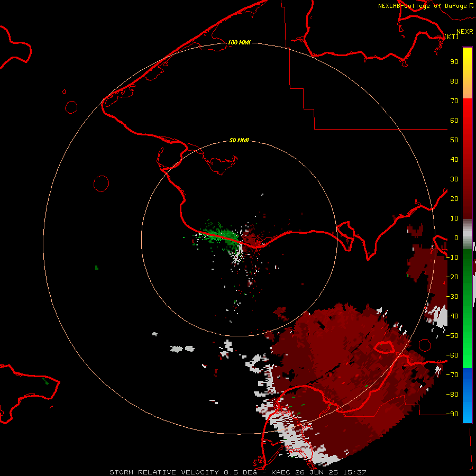Image resolution: width=476 pixels, height=476 pixels.
Task: Click the -60 knot scale label
Action: [x=453, y=355]
